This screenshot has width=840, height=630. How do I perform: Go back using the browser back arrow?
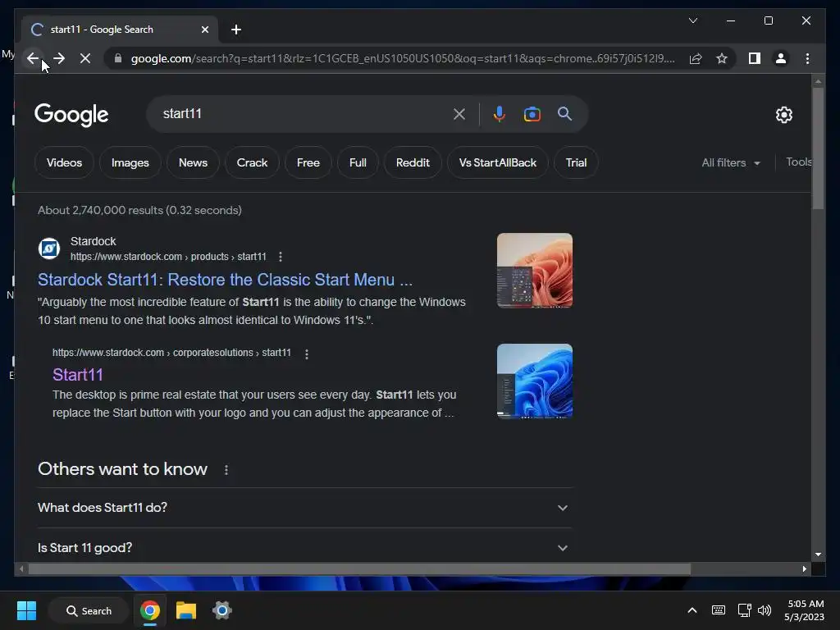[x=33, y=58]
